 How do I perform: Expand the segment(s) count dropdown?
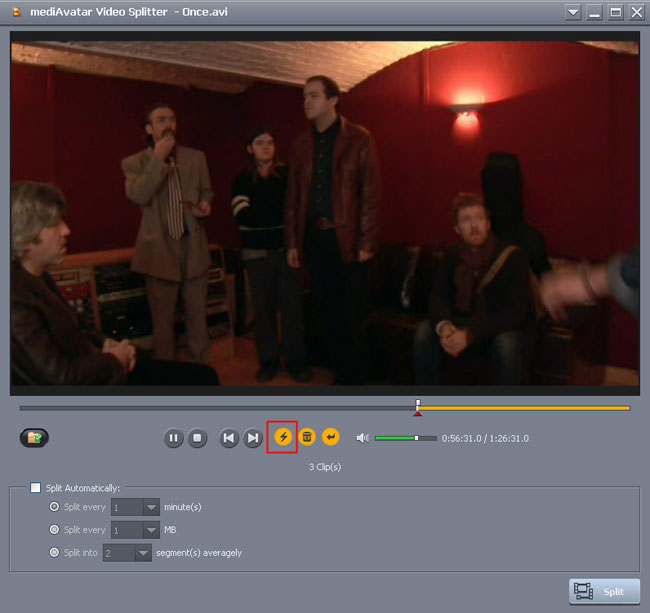pos(143,553)
